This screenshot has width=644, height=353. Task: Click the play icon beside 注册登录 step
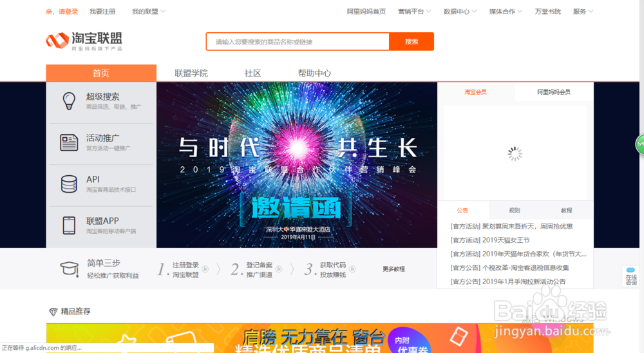pyautogui.click(x=205, y=269)
